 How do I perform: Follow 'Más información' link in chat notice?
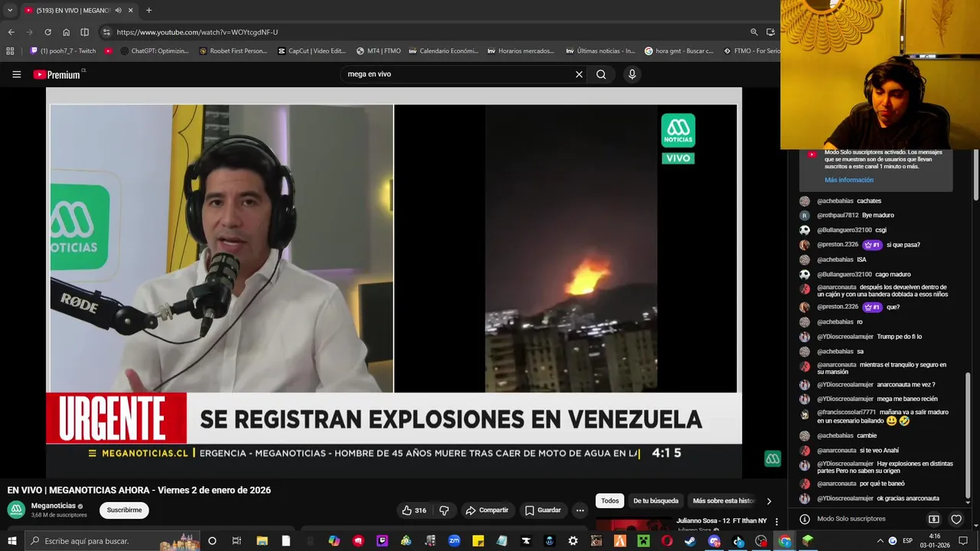click(848, 180)
